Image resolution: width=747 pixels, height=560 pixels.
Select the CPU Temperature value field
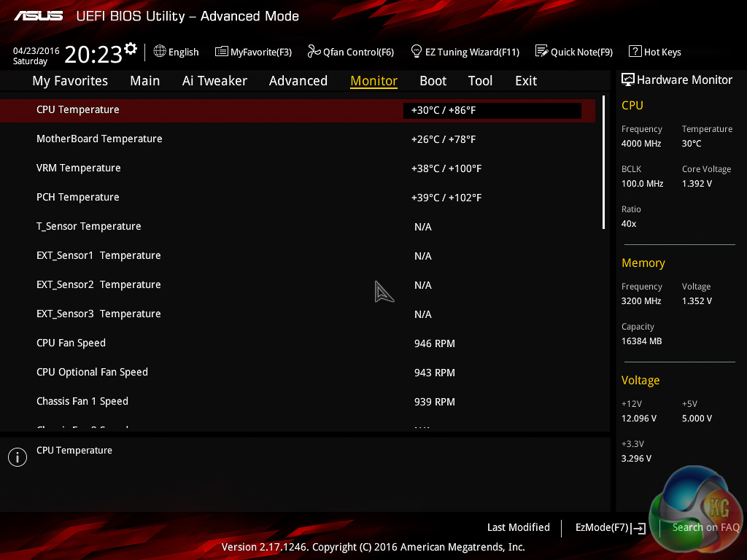(492, 110)
